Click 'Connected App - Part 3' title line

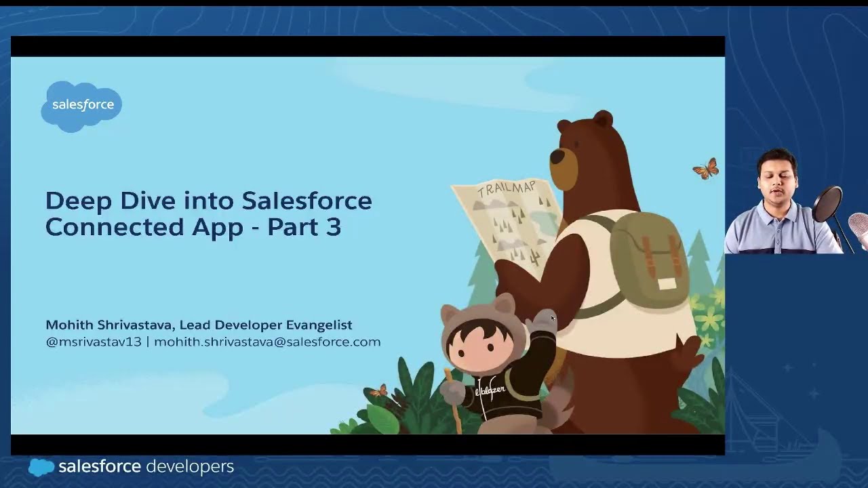click(x=193, y=226)
